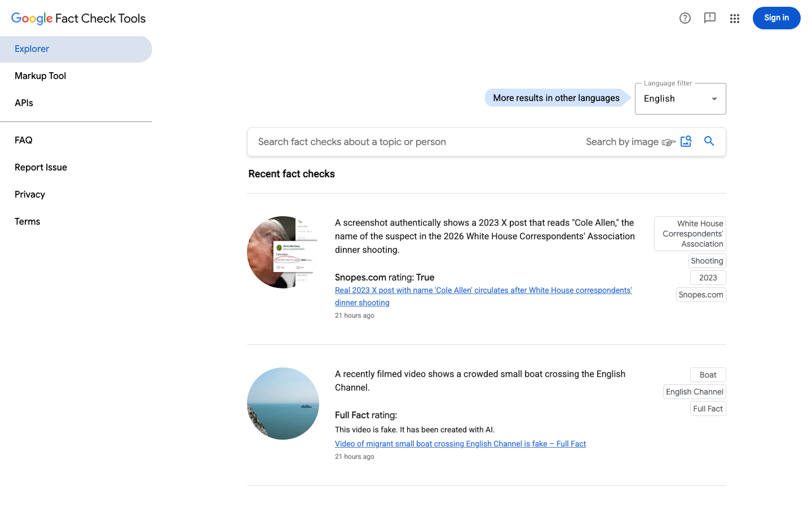Viewport: 812px width, 508px height.
Task: Click the English Channel sea thumbnail
Action: [283, 404]
